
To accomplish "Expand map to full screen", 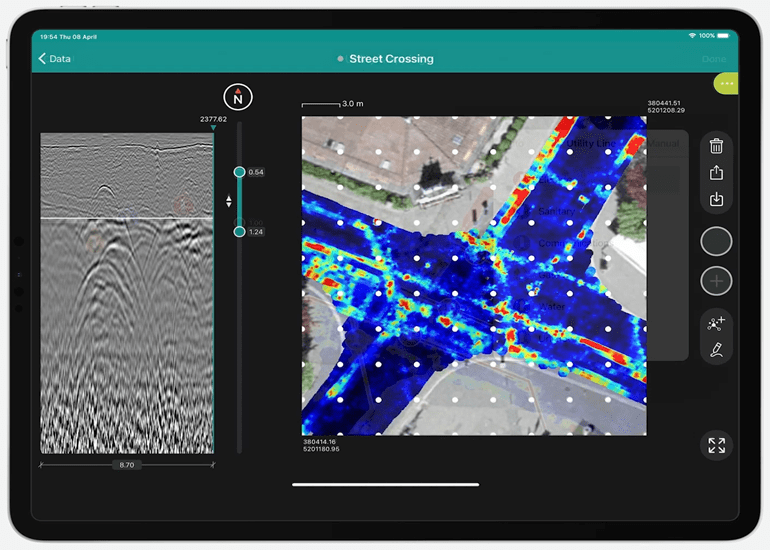I will tap(716, 445).
